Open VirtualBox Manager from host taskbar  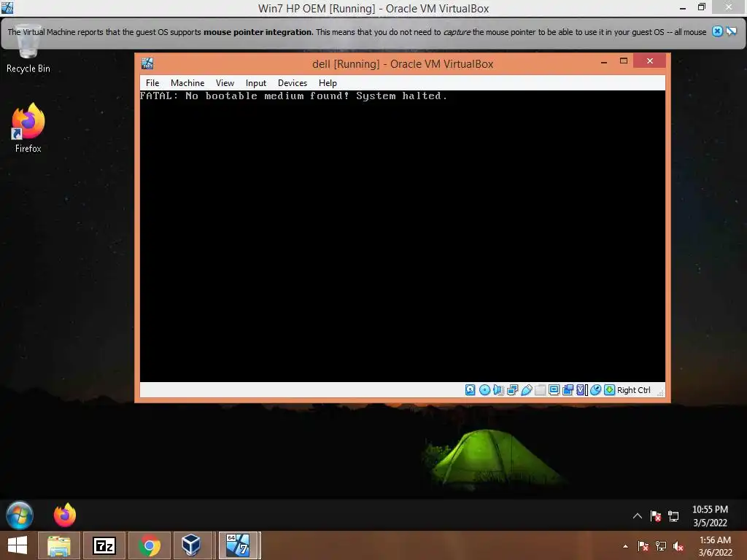[x=191, y=545]
